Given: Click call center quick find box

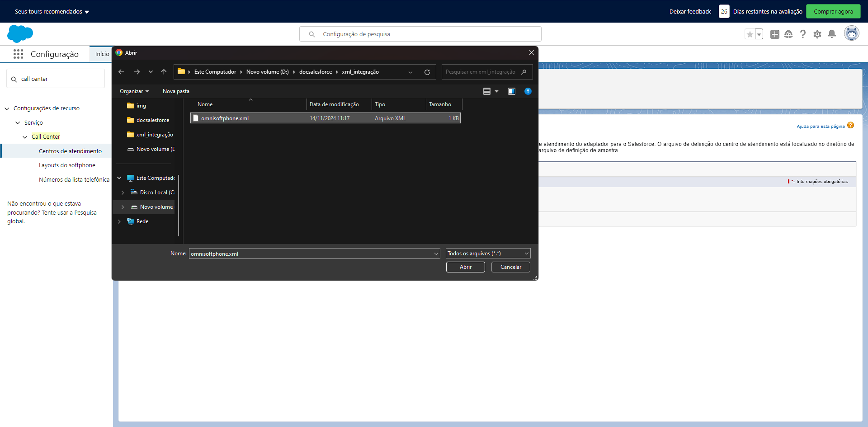Looking at the screenshot, I should pos(56,79).
